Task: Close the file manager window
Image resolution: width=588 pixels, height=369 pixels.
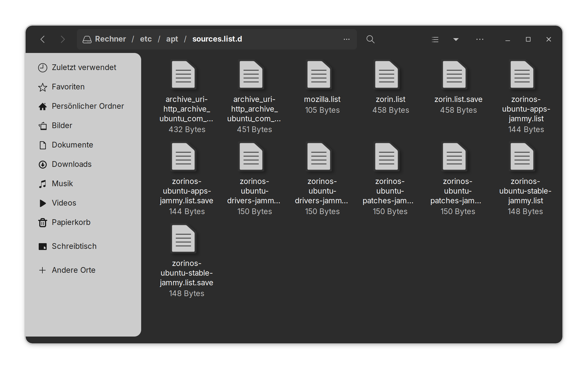Action: (548, 39)
